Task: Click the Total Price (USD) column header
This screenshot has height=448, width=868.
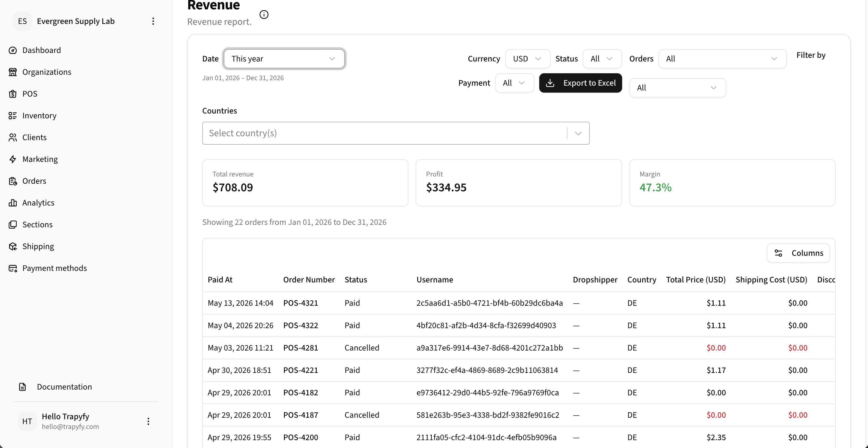Action: coord(696,280)
